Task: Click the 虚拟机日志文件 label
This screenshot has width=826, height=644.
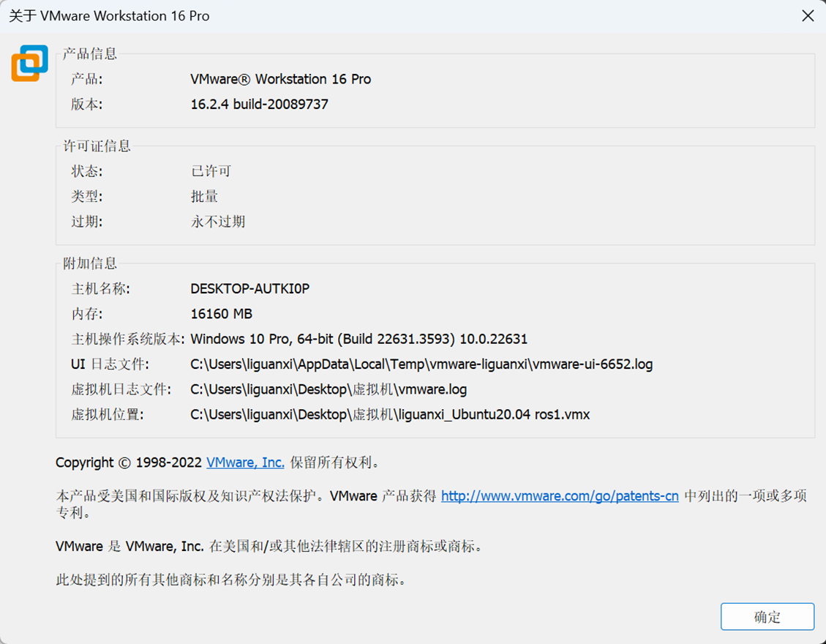Action: click(x=121, y=389)
